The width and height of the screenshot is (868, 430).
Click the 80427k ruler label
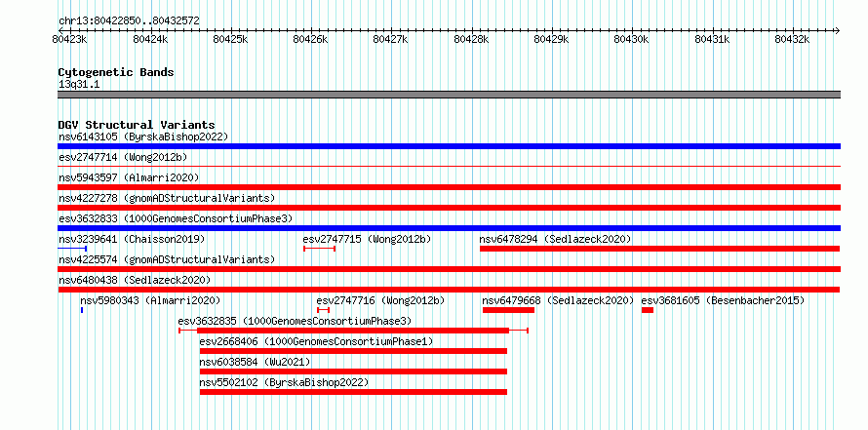coord(391,40)
